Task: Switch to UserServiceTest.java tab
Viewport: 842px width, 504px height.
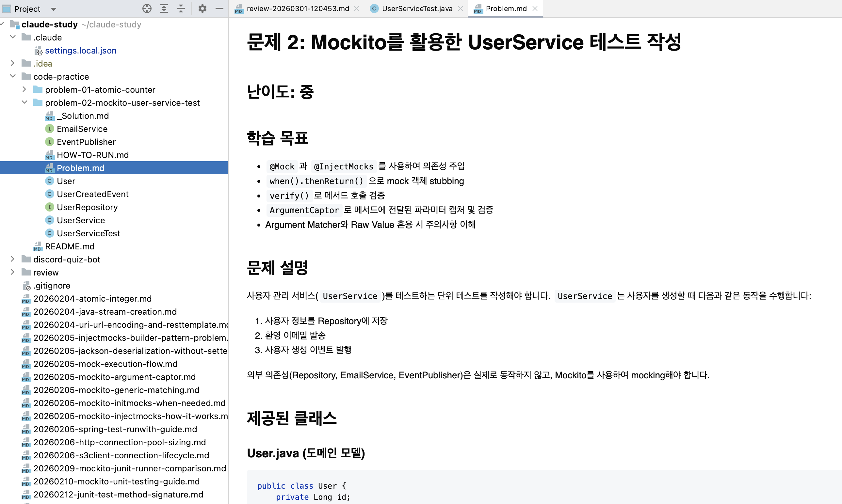Action: (x=416, y=8)
